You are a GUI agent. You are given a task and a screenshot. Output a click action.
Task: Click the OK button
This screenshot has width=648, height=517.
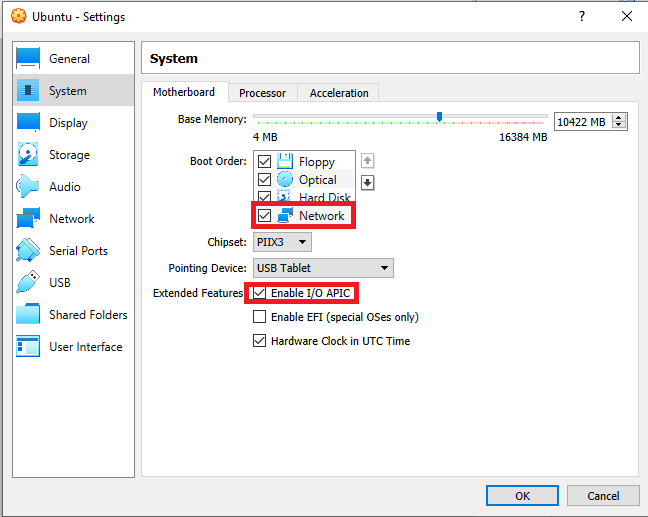click(522, 496)
